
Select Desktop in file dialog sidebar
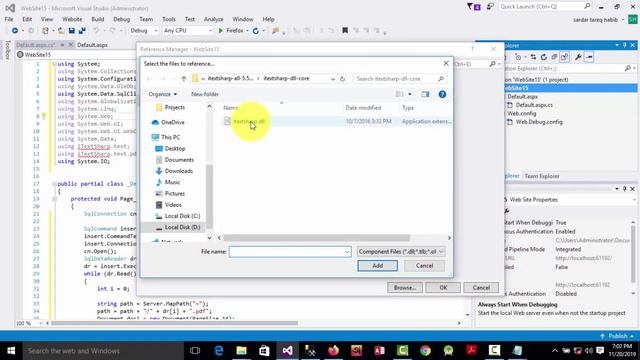click(x=175, y=149)
